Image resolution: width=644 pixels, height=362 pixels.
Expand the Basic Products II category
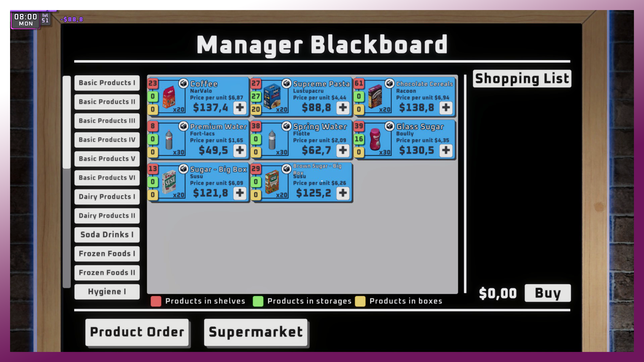pyautogui.click(x=107, y=101)
